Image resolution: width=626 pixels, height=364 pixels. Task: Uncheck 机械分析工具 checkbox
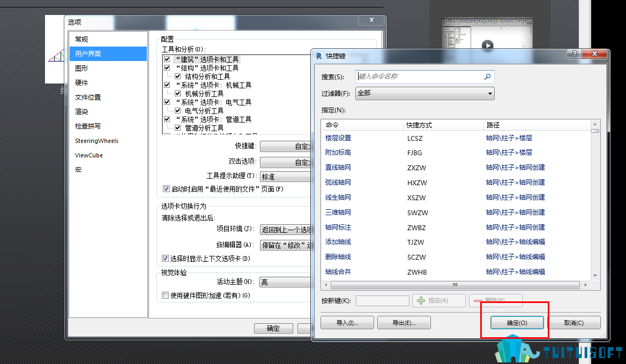177,94
